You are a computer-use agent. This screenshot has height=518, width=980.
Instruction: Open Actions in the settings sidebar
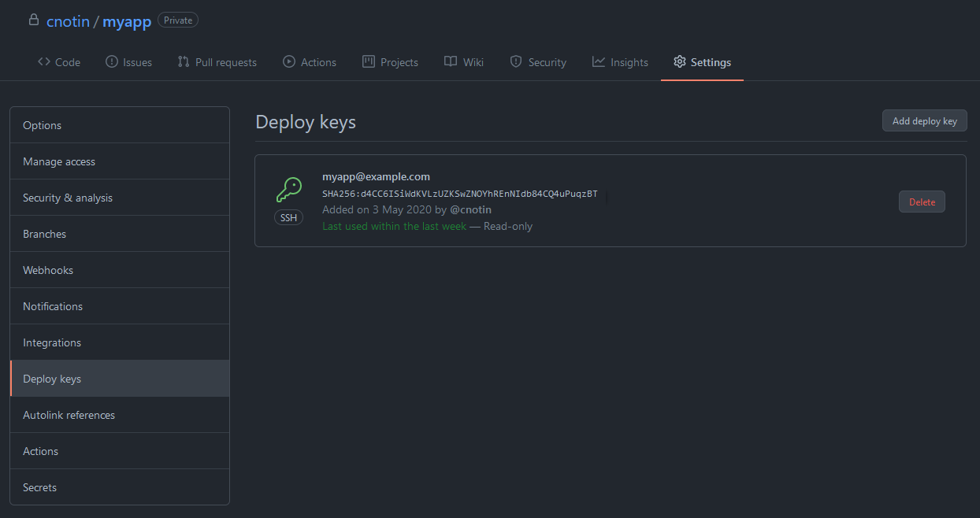pyautogui.click(x=120, y=451)
